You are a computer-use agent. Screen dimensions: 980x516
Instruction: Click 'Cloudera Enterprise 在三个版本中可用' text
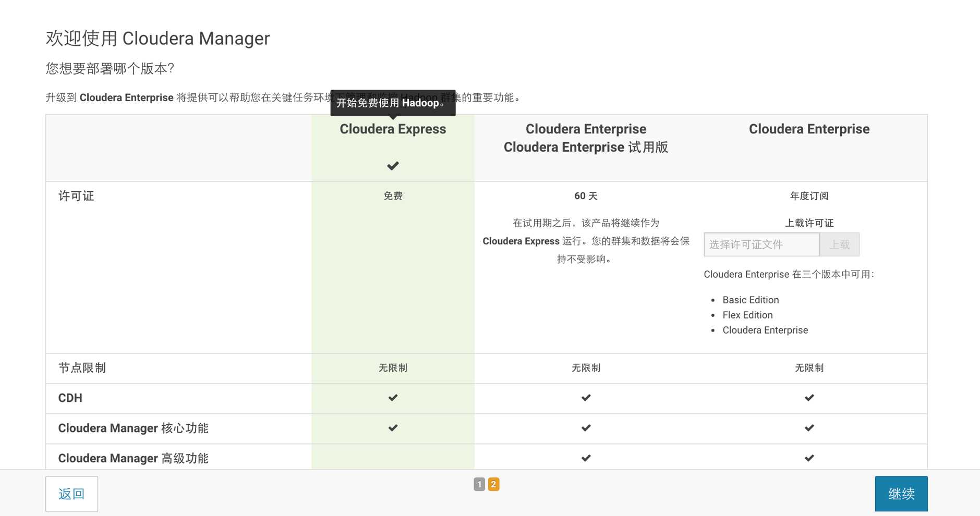[789, 274]
